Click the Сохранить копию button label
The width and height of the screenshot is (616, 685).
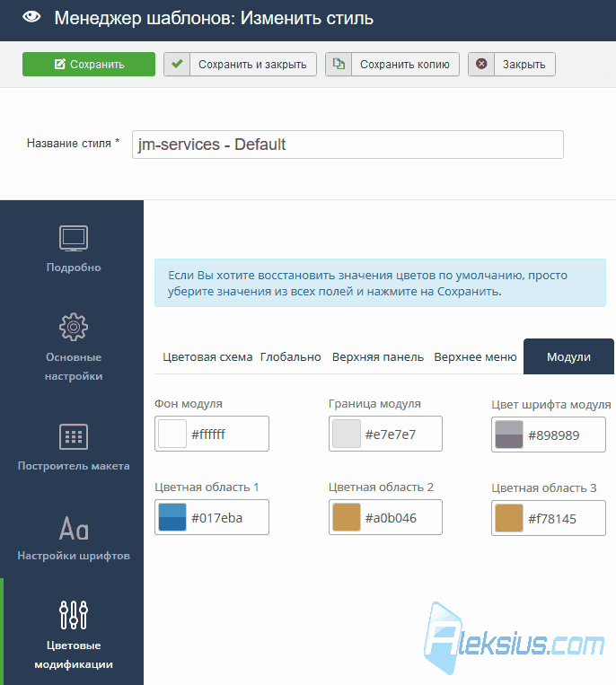pyautogui.click(x=405, y=65)
